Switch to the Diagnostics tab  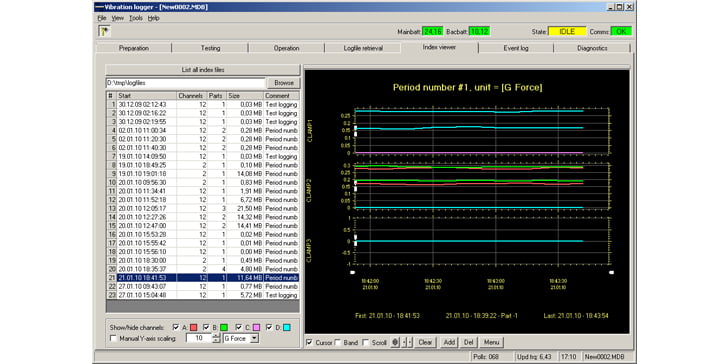592,48
